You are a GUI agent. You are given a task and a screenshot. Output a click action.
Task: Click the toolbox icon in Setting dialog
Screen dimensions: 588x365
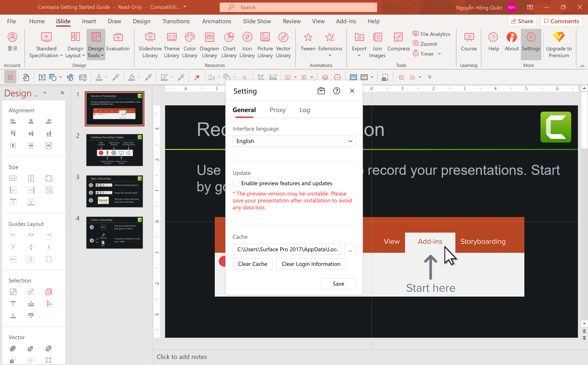(321, 91)
